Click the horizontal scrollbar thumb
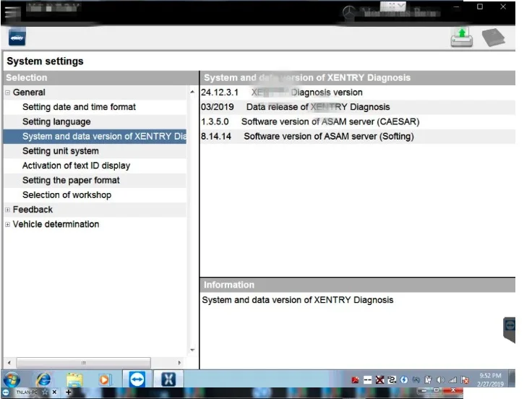The image size is (532, 399). point(83,363)
